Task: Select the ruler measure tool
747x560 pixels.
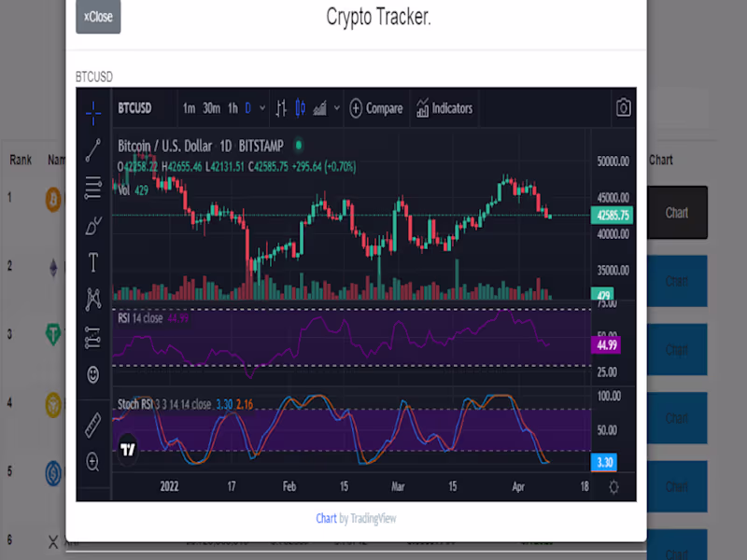Action: tap(92, 425)
